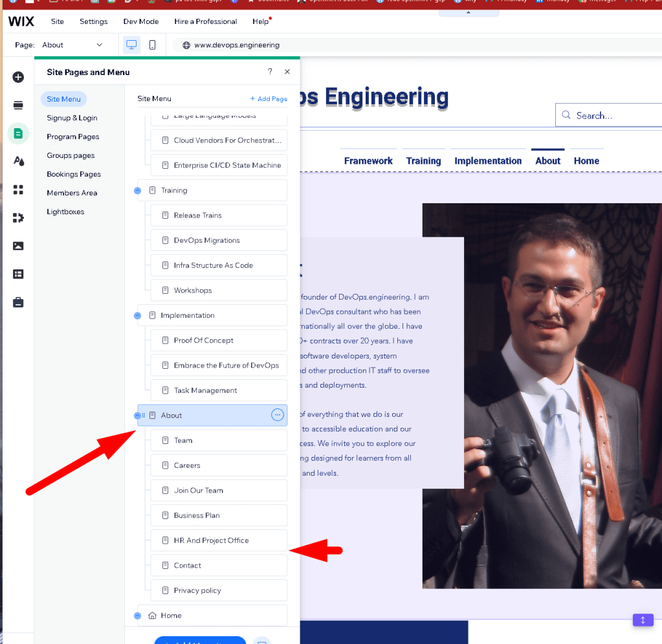Open the Dev Mode menu
Viewport: 662px width, 644px height.
tap(141, 21)
